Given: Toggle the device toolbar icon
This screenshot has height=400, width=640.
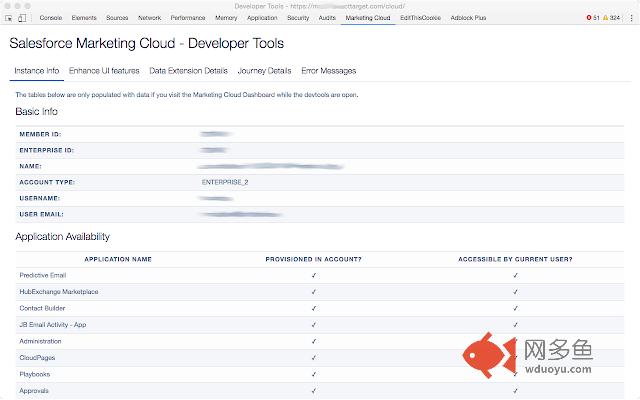Looking at the screenshot, I should 22,18.
